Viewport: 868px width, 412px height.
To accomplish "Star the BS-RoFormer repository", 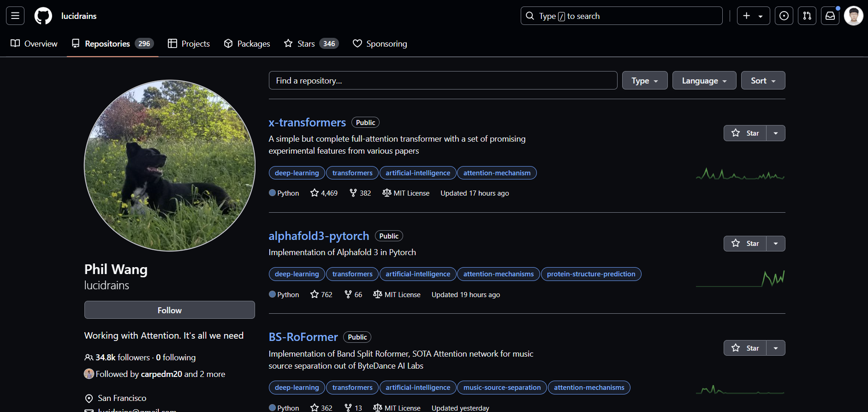I will [x=745, y=348].
